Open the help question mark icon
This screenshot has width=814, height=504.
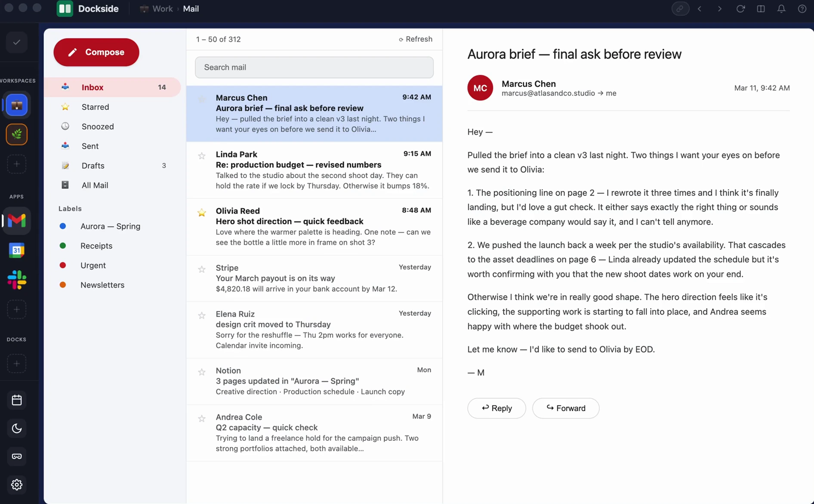(802, 9)
